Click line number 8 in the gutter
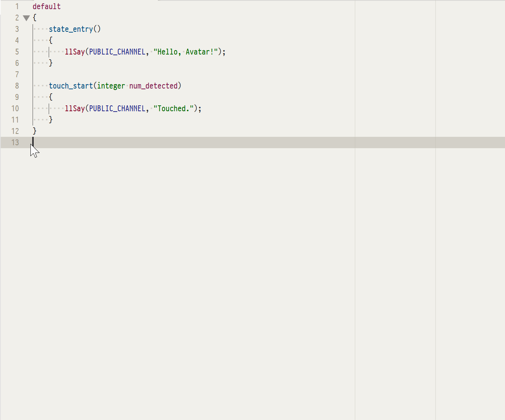The width and height of the screenshot is (505, 420). 17,86
